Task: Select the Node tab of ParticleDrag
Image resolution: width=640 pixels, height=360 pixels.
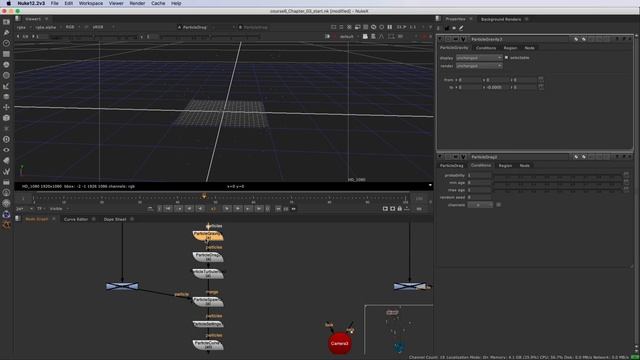Action: click(x=524, y=165)
